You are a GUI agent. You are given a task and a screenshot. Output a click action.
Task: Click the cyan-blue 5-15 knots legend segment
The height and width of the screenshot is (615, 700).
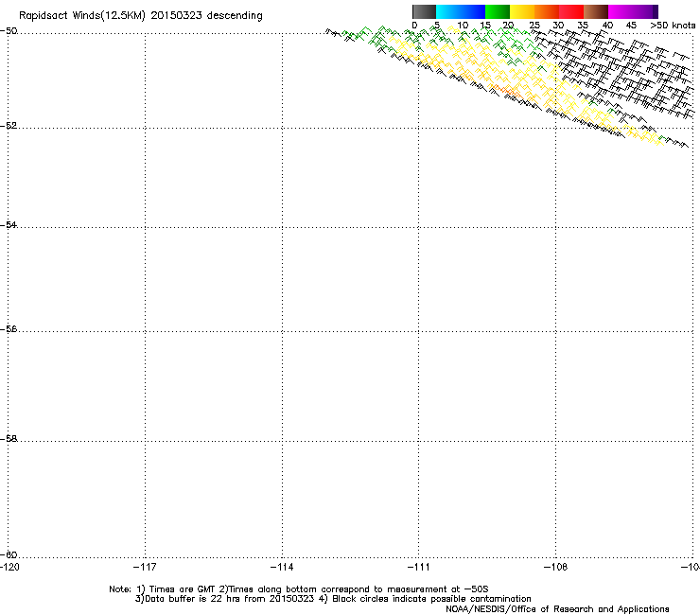pyautogui.click(x=461, y=11)
